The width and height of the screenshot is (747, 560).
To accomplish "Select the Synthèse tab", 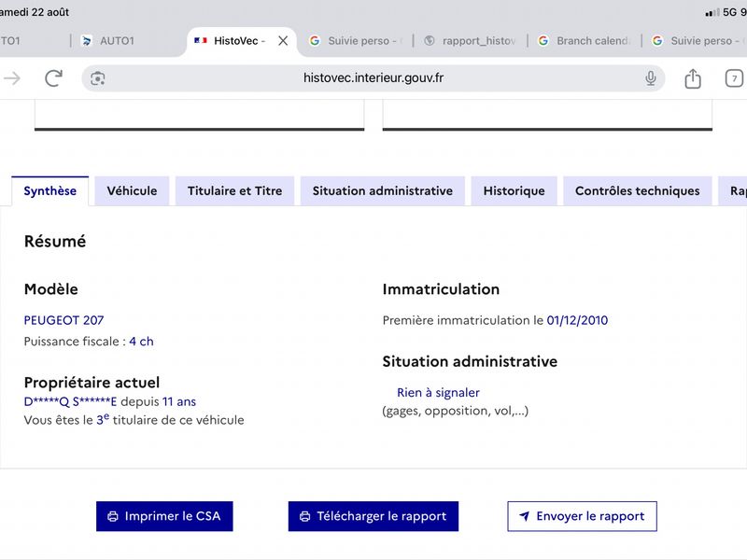I will point(50,191).
